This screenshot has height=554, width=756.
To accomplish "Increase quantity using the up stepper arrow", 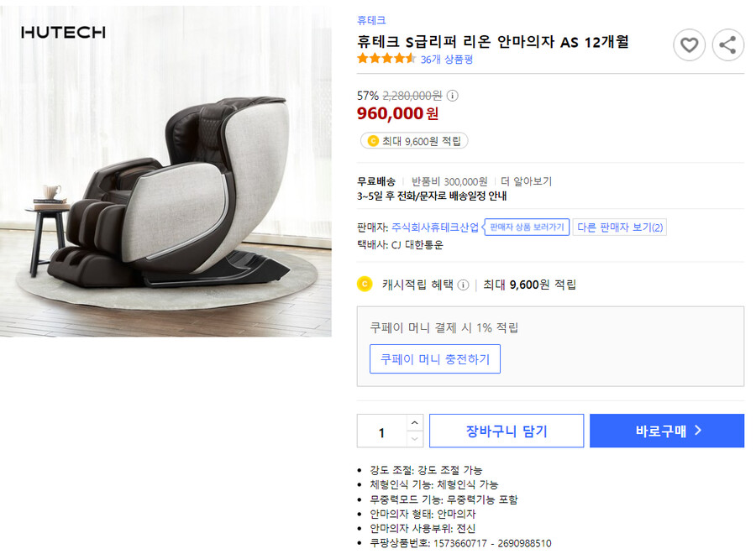I will tap(415, 424).
